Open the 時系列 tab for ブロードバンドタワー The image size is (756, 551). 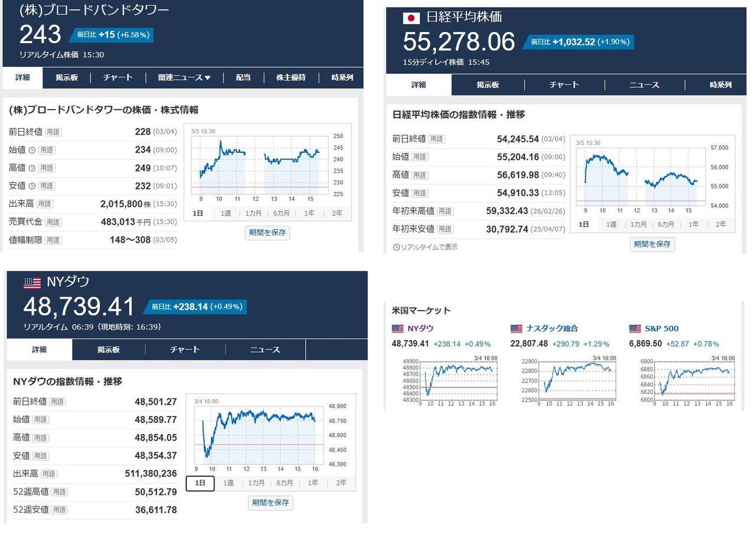tap(342, 77)
